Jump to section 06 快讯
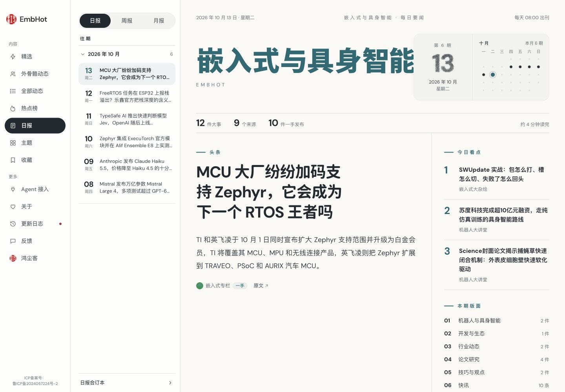This screenshot has width=565, height=392. pos(496,385)
